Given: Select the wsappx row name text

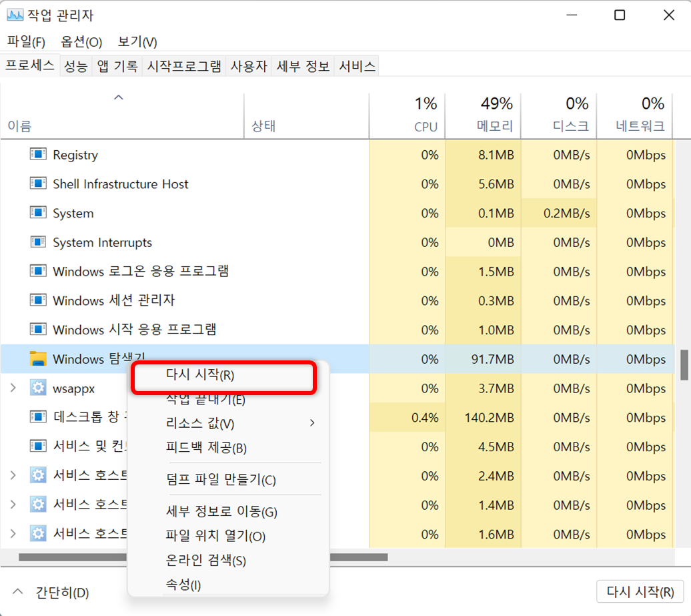Looking at the screenshot, I should 73,389.
